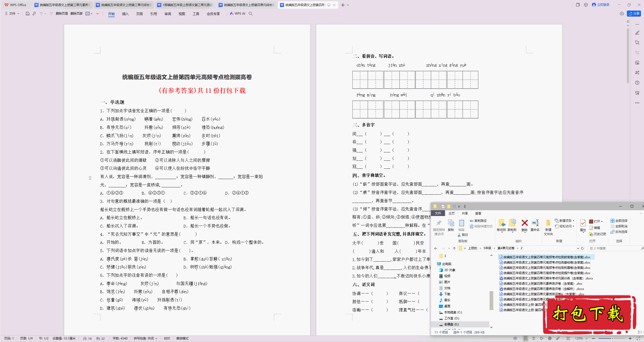Image resolution: width=644 pixels, height=342 pixels.
Task: Click the Redo arrow icon
Action: click(51, 14)
